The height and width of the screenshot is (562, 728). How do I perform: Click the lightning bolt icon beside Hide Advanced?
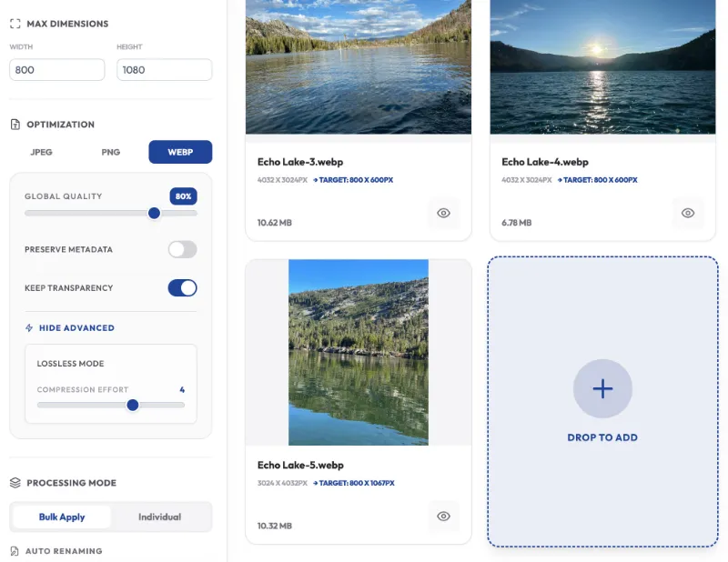29,328
